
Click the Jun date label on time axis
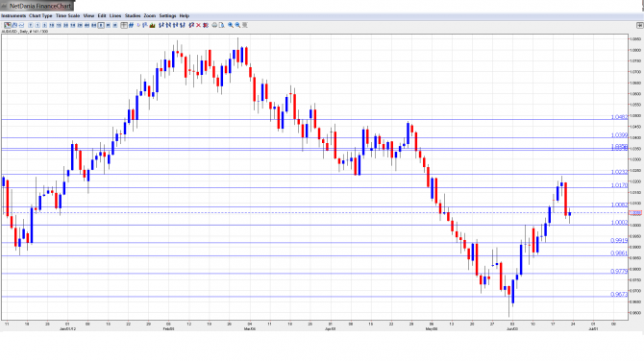click(511, 328)
